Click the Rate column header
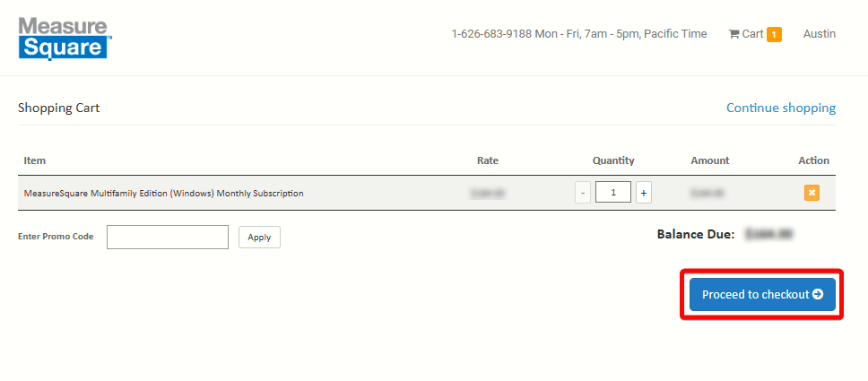Image resolution: width=868 pixels, height=381 pixels. 488,160
